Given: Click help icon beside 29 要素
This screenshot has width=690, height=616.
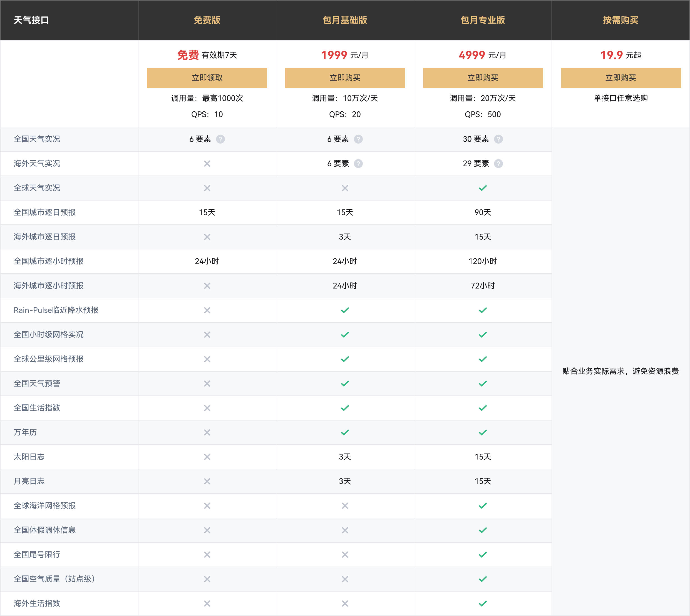Looking at the screenshot, I should coord(498,164).
